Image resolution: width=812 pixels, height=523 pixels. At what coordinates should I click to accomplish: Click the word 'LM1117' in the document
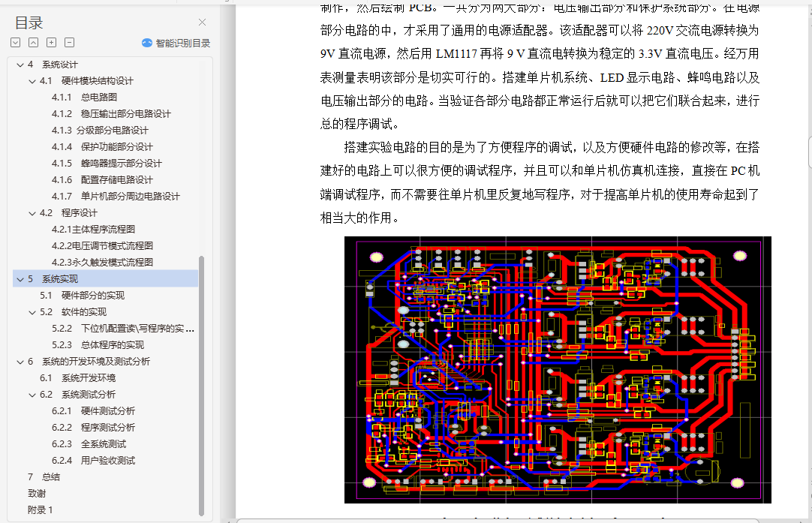[456, 54]
